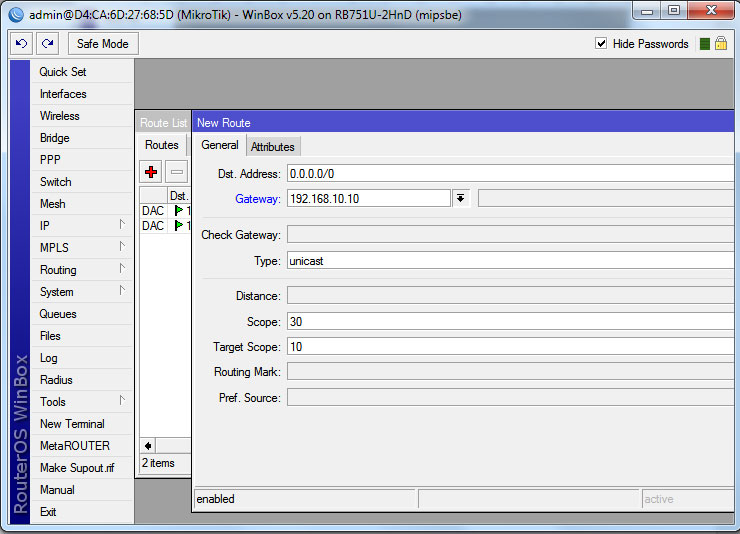Click the red plus add route icon

(x=151, y=172)
